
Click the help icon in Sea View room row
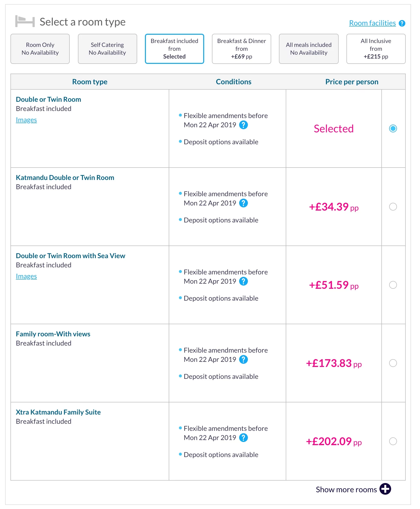click(x=243, y=281)
